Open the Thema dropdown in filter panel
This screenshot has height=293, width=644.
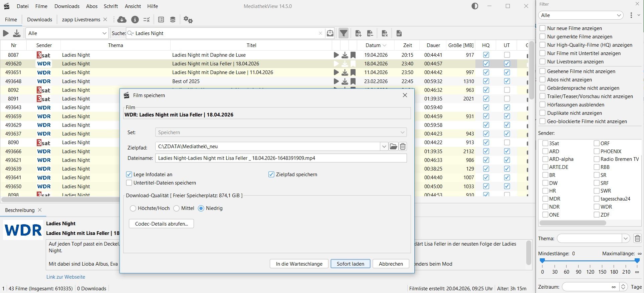pyautogui.click(x=626, y=239)
